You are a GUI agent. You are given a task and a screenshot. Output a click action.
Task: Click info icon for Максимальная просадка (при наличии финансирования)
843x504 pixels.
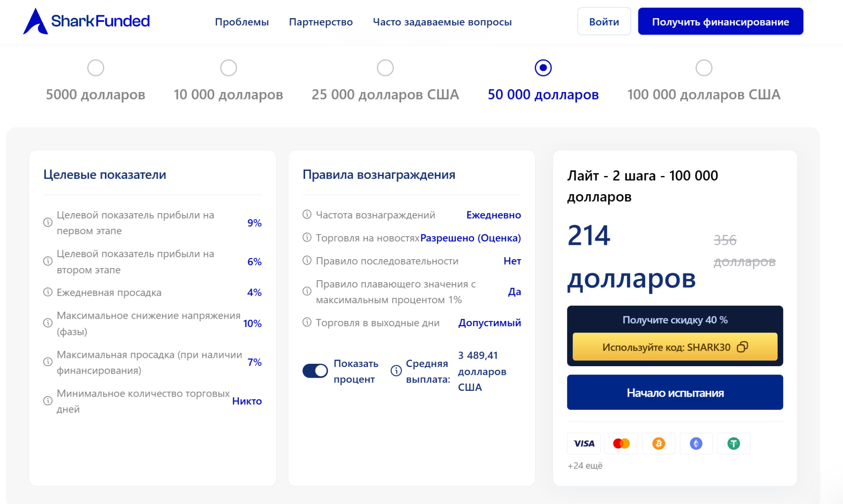tap(48, 362)
